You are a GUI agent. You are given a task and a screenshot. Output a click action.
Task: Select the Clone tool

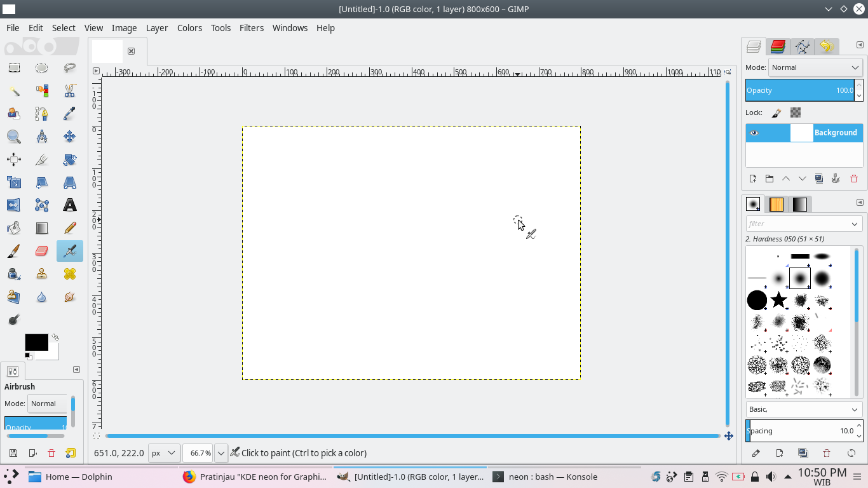tap(41, 273)
